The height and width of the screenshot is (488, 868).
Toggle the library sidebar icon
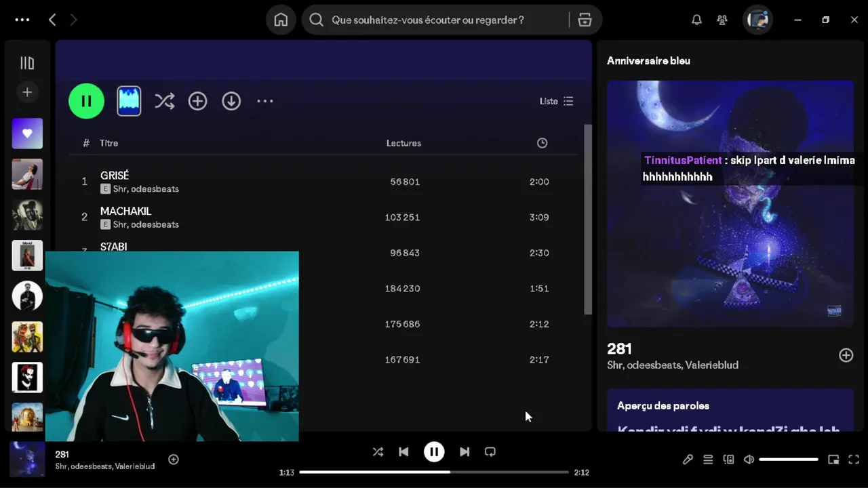(x=27, y=63)
